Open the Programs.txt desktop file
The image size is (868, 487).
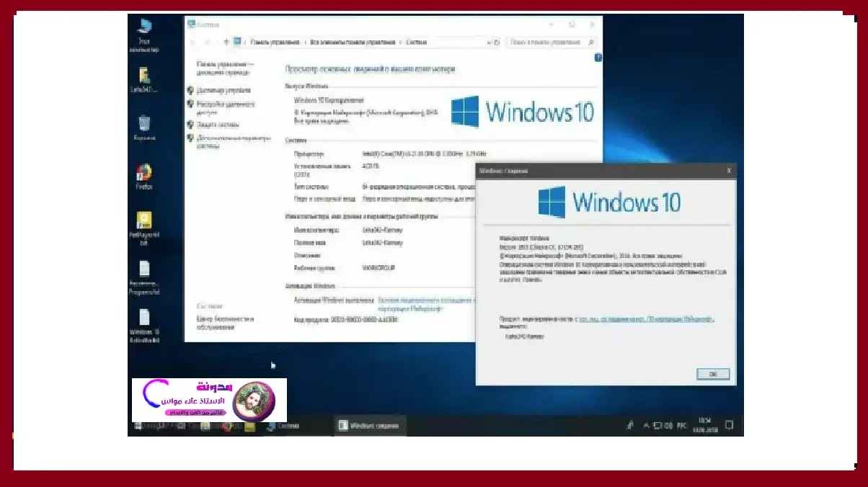tap(144, 278)
